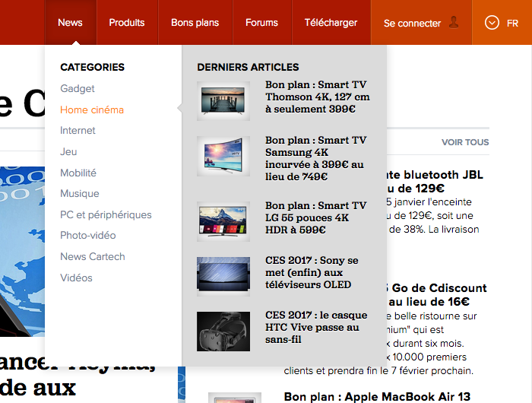Screen dimensions: 532x403
Task: Select the Home cinéma category
Action: coord(92,110)
